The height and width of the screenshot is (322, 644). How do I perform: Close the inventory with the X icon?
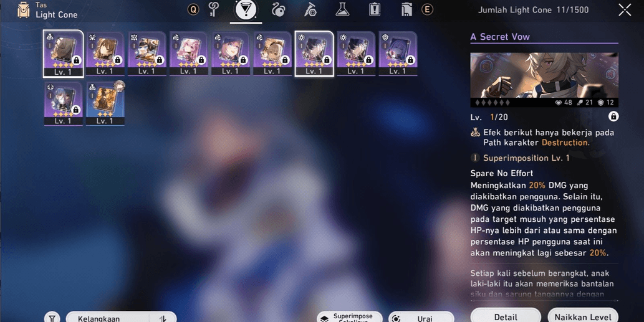click(x=625, y=9)
